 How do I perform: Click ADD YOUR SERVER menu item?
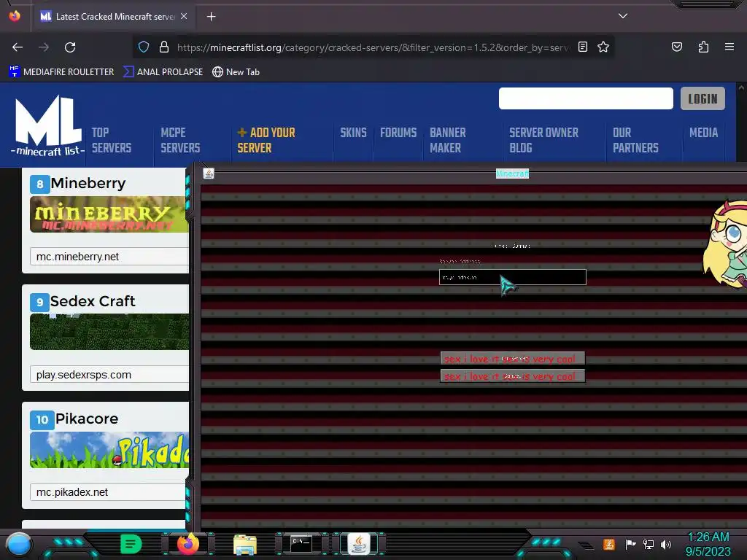click(x=266, y=140)
